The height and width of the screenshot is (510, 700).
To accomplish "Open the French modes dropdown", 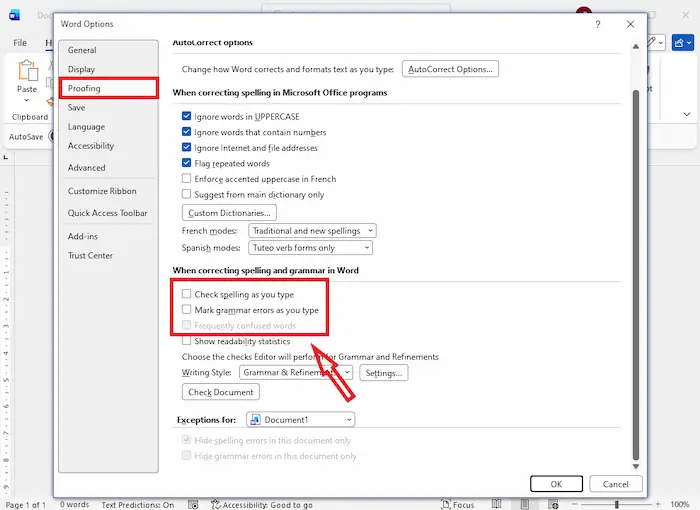I will click(x=312, y=231).
